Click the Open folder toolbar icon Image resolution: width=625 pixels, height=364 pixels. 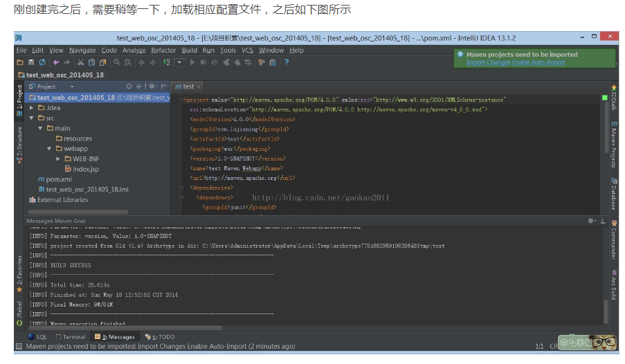tap(20, 62)
